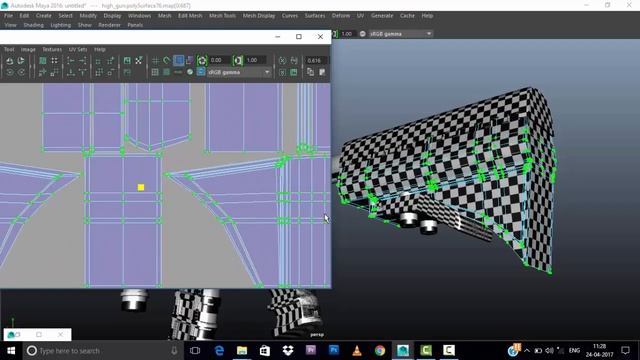Toggle UV grid display

pyautogui.click(x=155, y=61)
